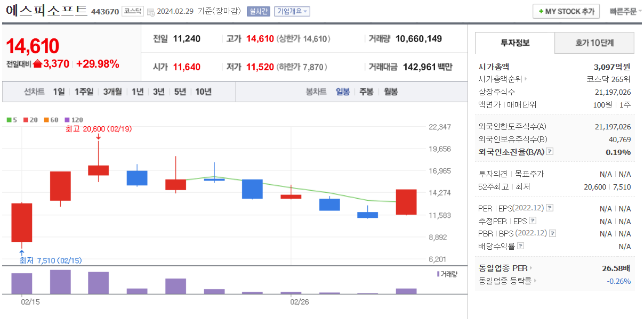The height and width of the screenshot is (319, 644).
Task: Select the 1일 line chart period
Action: click(x=59, y=92)
